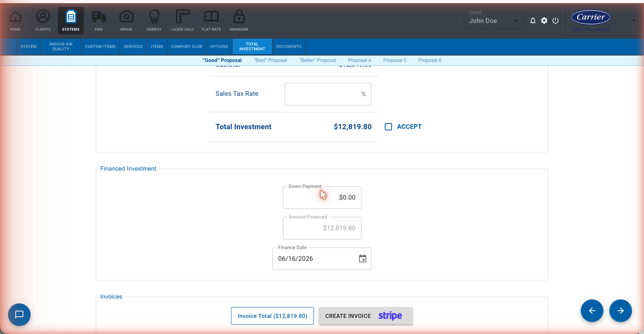This screenshot has height=334, width=644.
Task: Click the Total Investment amount $12,819.80
Action: point(353,127)
